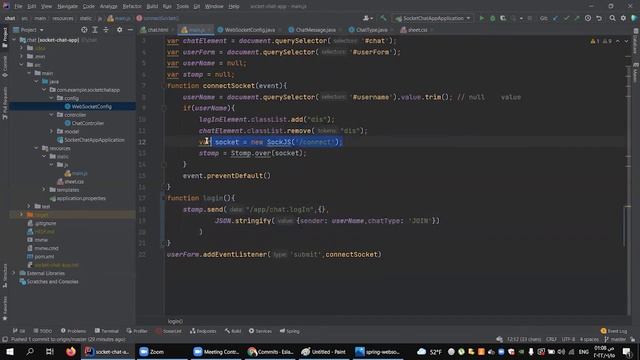Go to next highlighted error arrow
Screen dimensions: 640x360
click(x=626, y=41)
